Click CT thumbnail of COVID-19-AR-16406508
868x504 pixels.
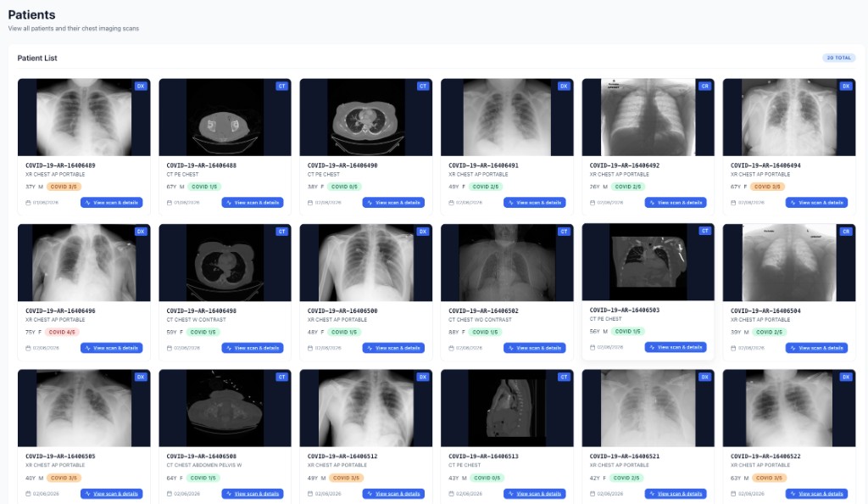[225, 408]
